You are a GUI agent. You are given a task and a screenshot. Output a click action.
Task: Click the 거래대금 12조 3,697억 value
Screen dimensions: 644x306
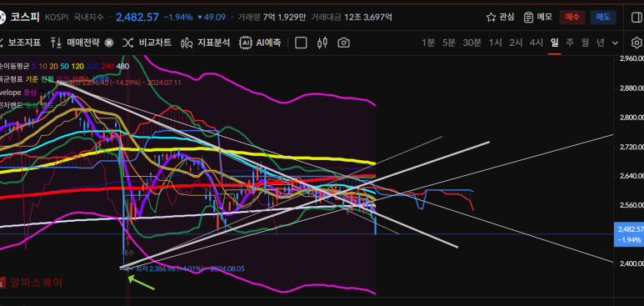tap(352, 18)
